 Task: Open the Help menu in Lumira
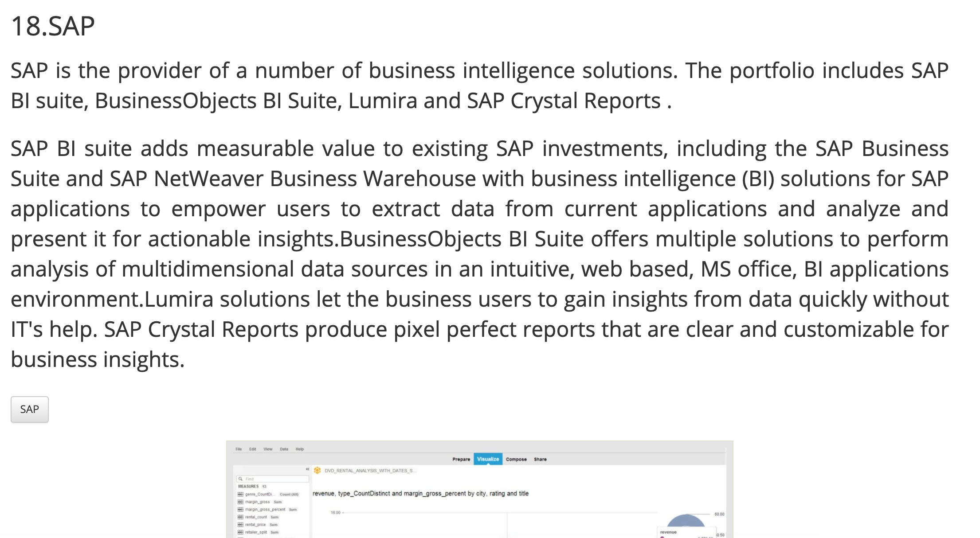coord(300,449)
